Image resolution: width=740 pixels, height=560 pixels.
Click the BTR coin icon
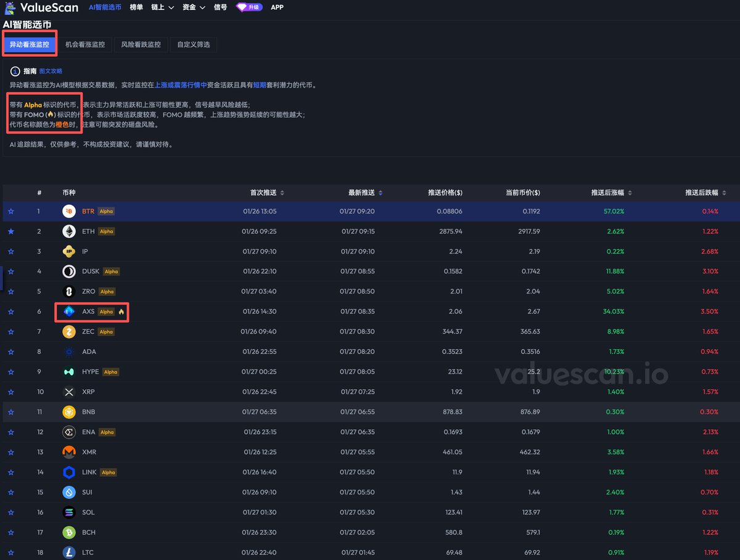pyautogui.click(x=69, y=211)
